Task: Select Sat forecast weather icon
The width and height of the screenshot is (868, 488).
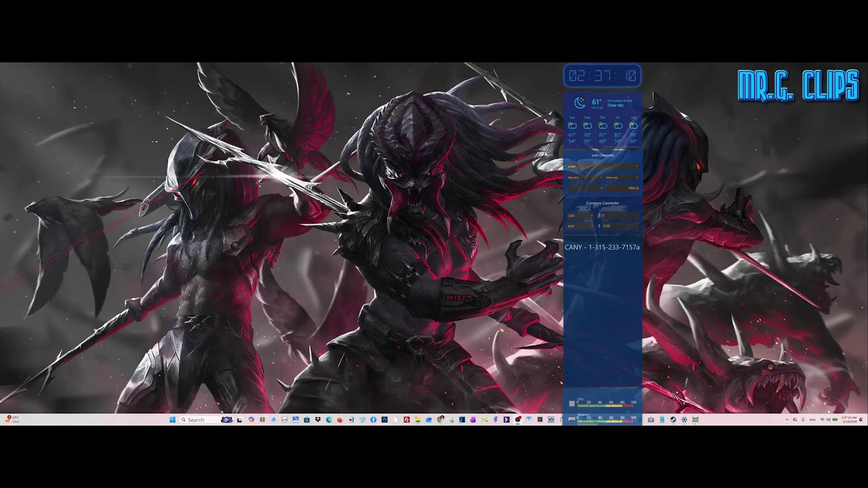Action: tap(633, 125)
